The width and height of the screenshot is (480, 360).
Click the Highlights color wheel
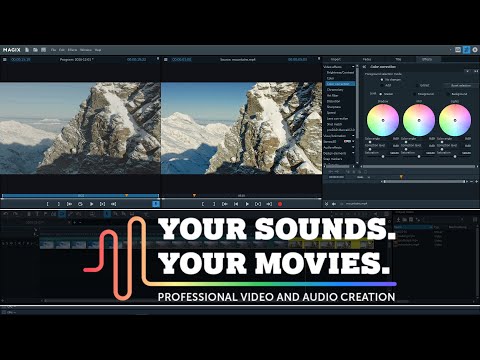(x=455, y=120)
